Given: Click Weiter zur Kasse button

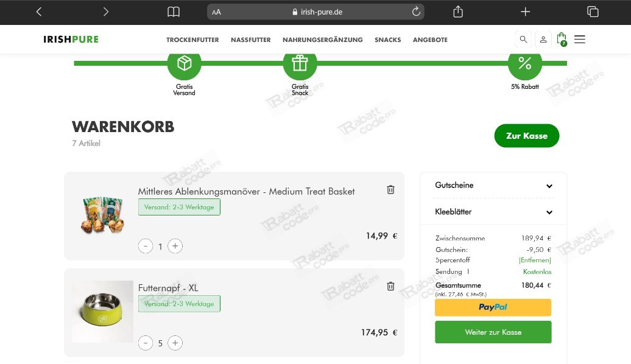Looking at the screenshot, I should pyautogui.click(x=493, y=332).
